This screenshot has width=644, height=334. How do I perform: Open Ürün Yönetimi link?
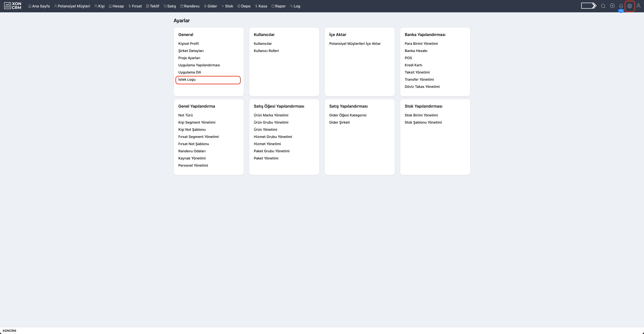(x=265, y=130)
